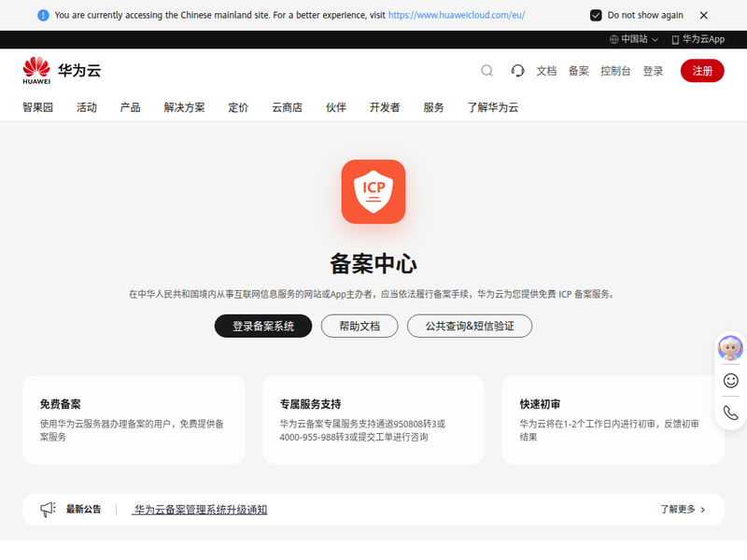Screen dimensions: 747x560
Task: Open the 智果园 menu
Action: point(37,107)
